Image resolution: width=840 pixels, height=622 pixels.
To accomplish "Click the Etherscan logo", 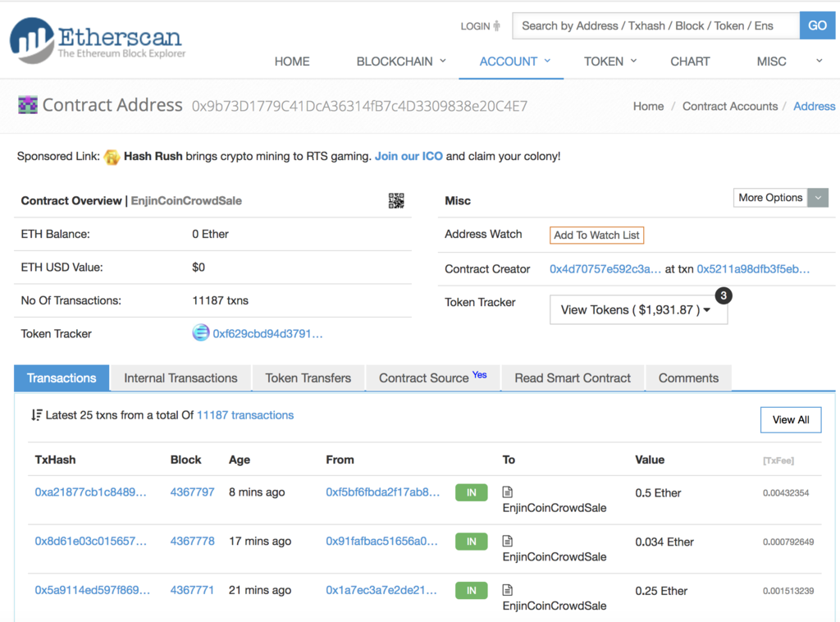I will (x=98, y=40).
